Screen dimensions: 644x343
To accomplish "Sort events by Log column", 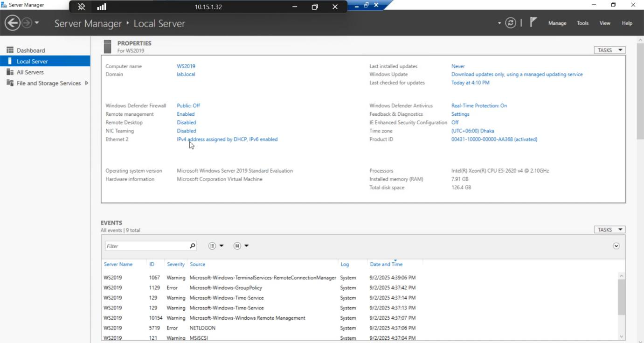I will [345, 264].
